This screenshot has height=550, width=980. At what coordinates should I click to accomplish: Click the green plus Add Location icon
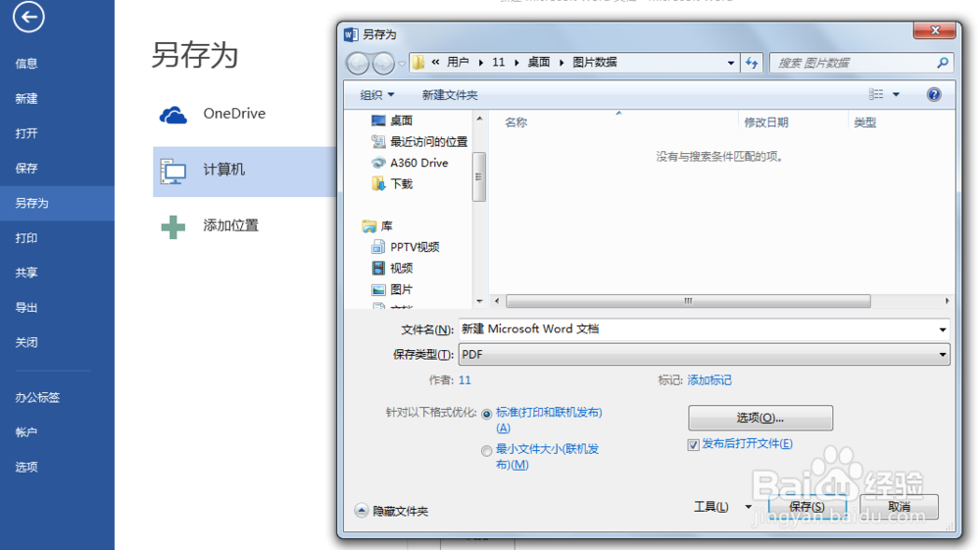coord(173,226)
